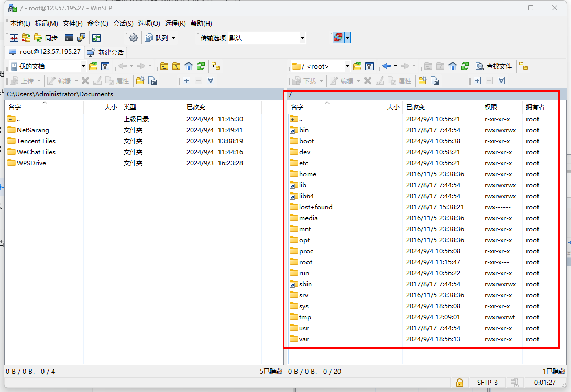Go to local root directory icon
The height and width of the screenshot is (392, 571).
(x=176, y=66)
